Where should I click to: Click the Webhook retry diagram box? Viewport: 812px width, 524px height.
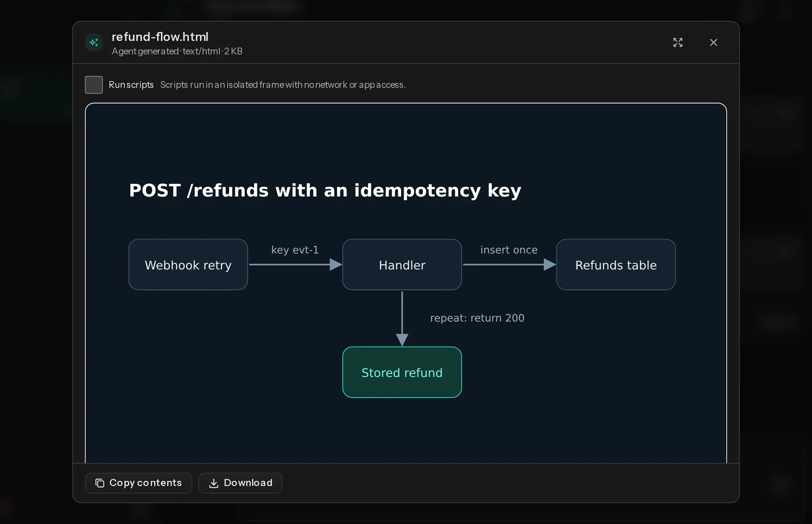(188, 265)
